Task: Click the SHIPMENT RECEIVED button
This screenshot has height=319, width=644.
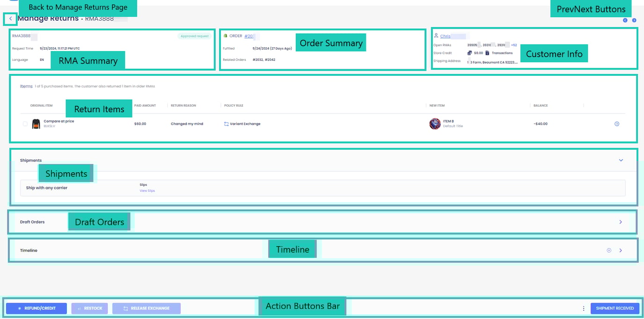Action: pyautogui.click(x=615, y=308)
